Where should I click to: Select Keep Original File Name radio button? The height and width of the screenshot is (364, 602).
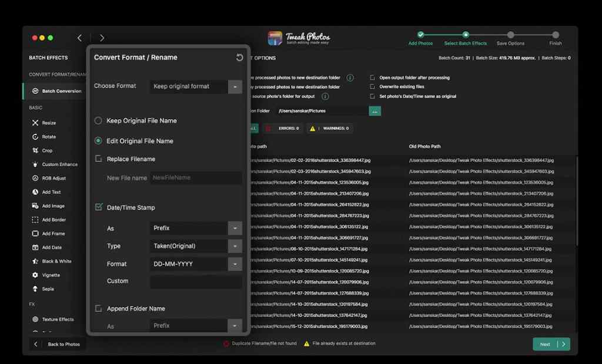pos(98,120)
